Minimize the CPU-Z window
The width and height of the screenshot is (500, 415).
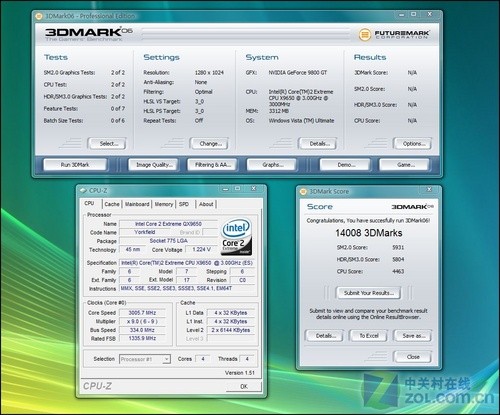coord(226,189)
